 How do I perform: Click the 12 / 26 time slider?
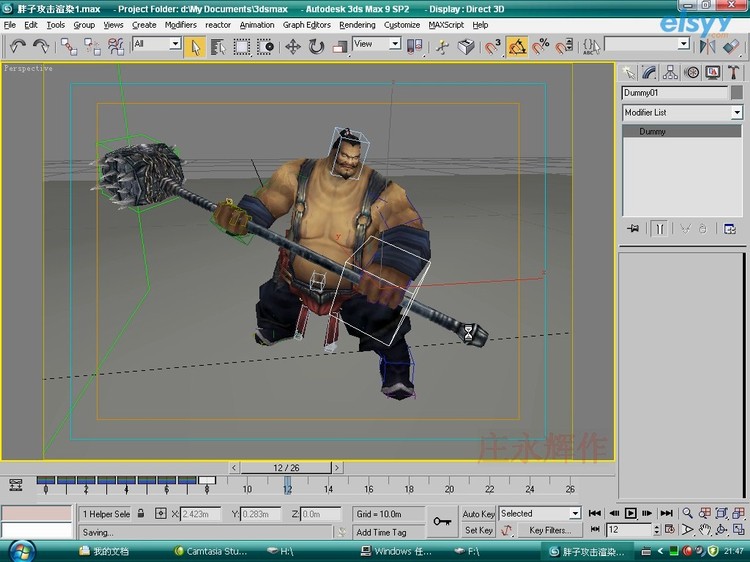click(286, 468)
